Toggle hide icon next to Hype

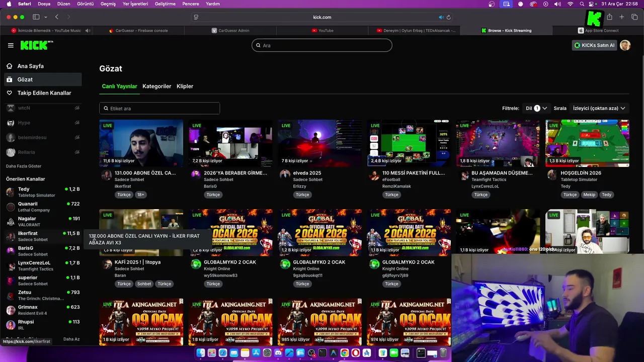(x=77, y=123)
